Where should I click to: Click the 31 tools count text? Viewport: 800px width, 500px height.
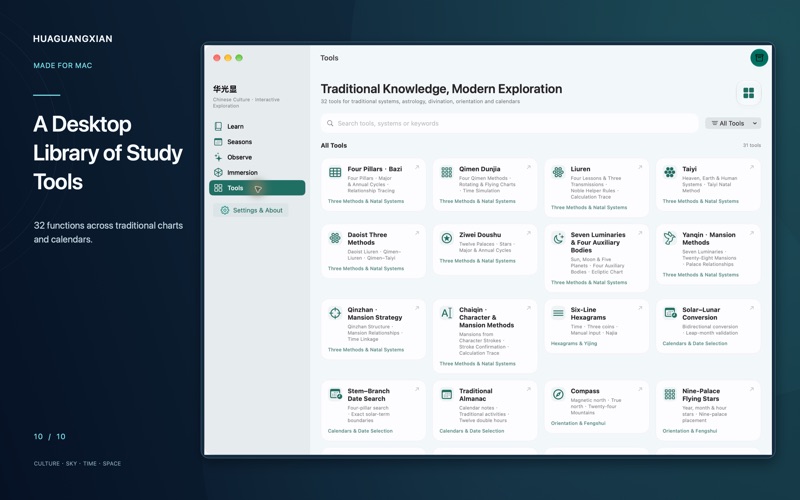pos(752,145)
